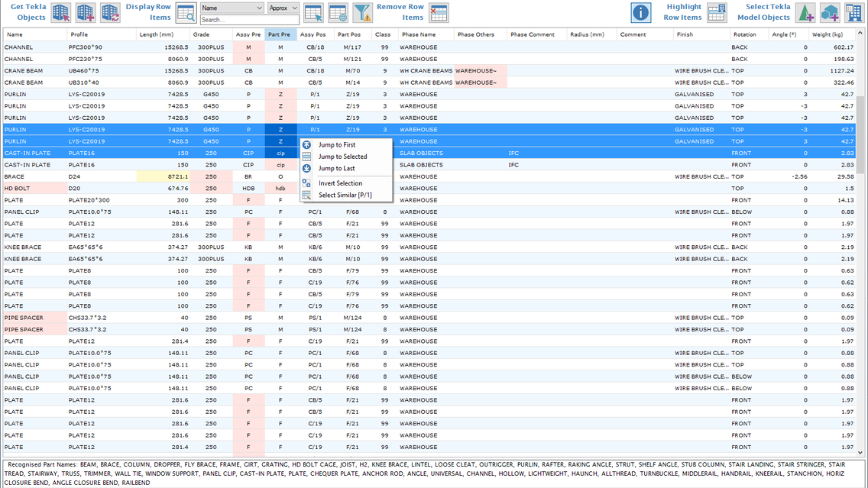Click the highlighted 8721.1 length cell
Image resolution: width=868 pixels, height=488 pixels.
point(164,176)
